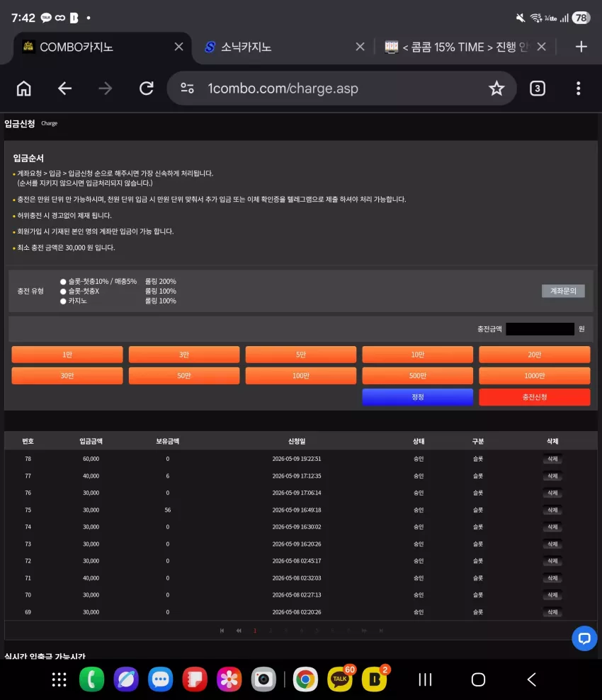The height and width of the screenshot is (700, 602).
Task: Delete row 76 with 삭제 button
Action: [x=552, y=493]
